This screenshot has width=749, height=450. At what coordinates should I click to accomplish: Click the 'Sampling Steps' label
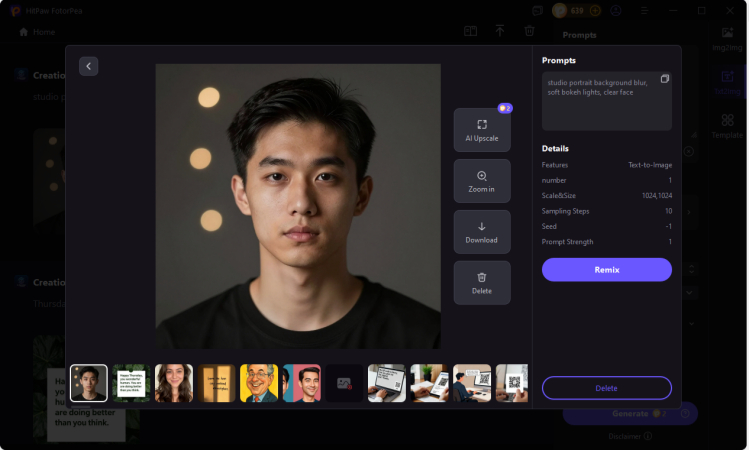click(x=566, y=211)
